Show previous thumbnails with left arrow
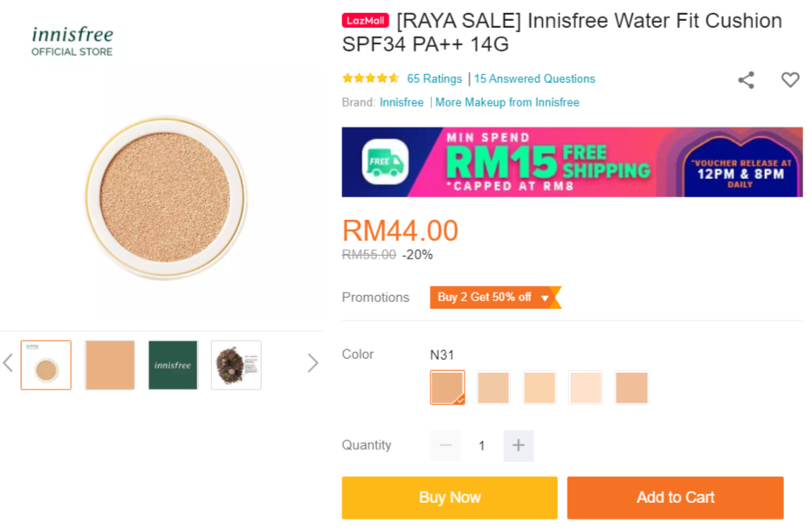Viewport: 812px width, 530px height. 8,363
